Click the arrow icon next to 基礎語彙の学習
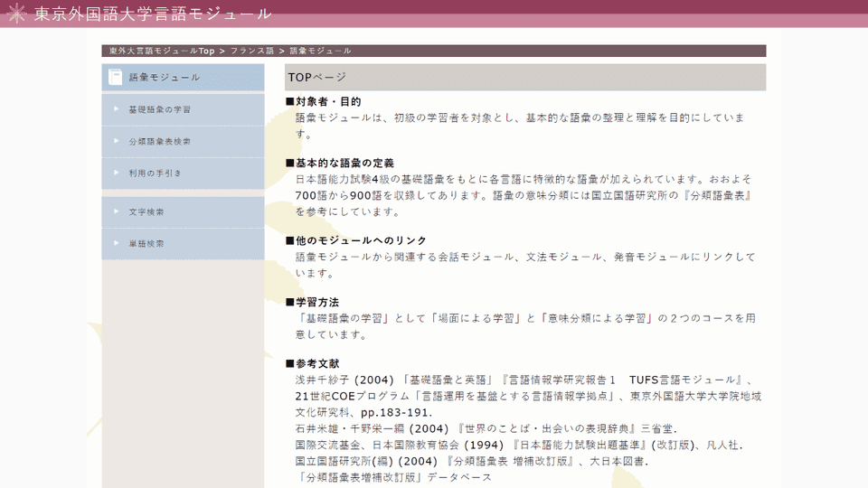This screenshot has width=868, height=488. (117, 109)
